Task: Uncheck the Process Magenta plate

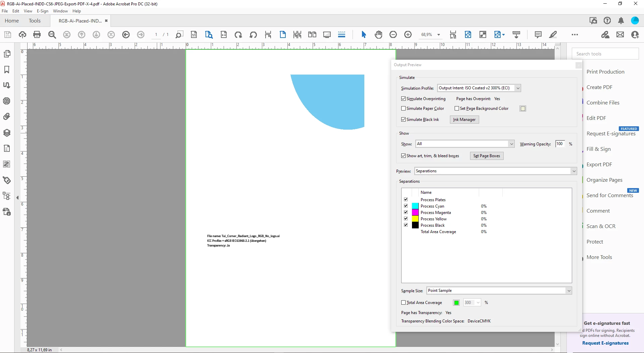Action: click(406, 212)
